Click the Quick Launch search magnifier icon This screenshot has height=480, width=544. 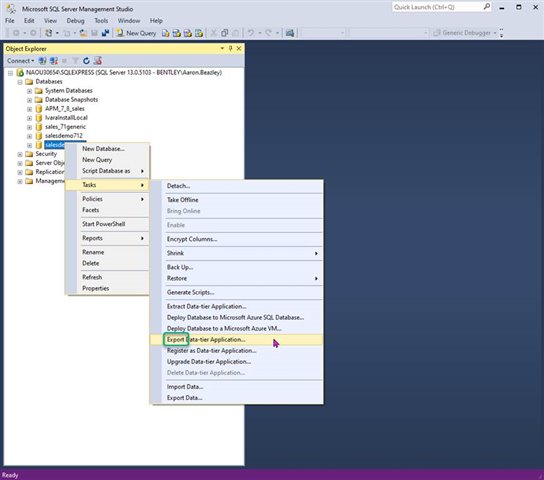487,7
